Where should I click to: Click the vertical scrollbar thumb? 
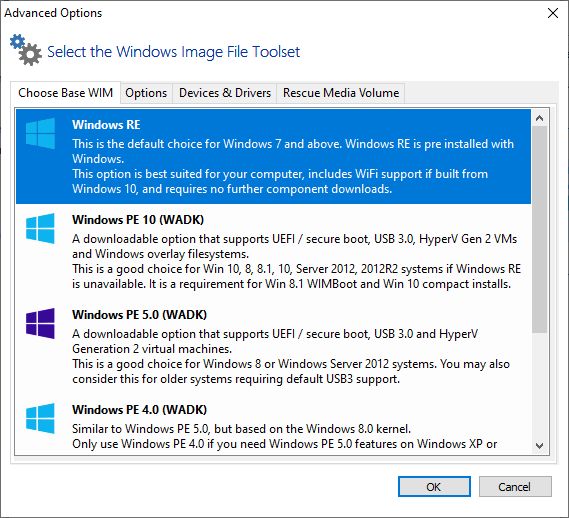[x=540, y=229]
